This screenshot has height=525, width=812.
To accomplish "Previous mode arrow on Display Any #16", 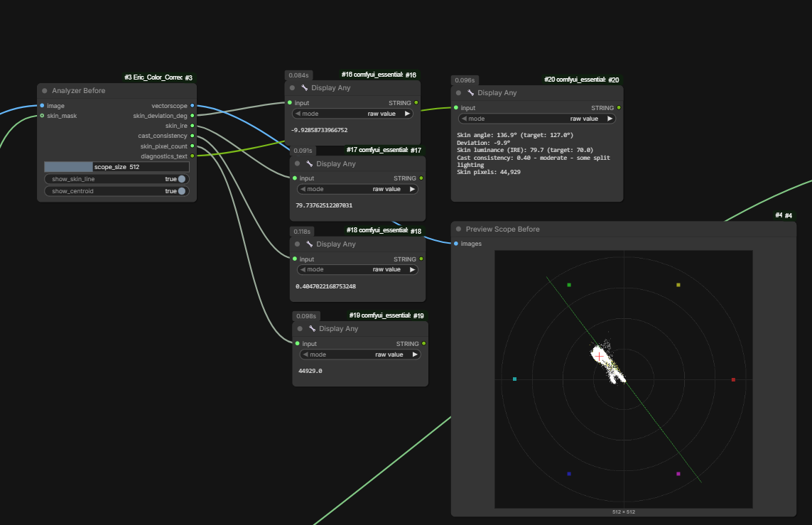I will 298,114.
